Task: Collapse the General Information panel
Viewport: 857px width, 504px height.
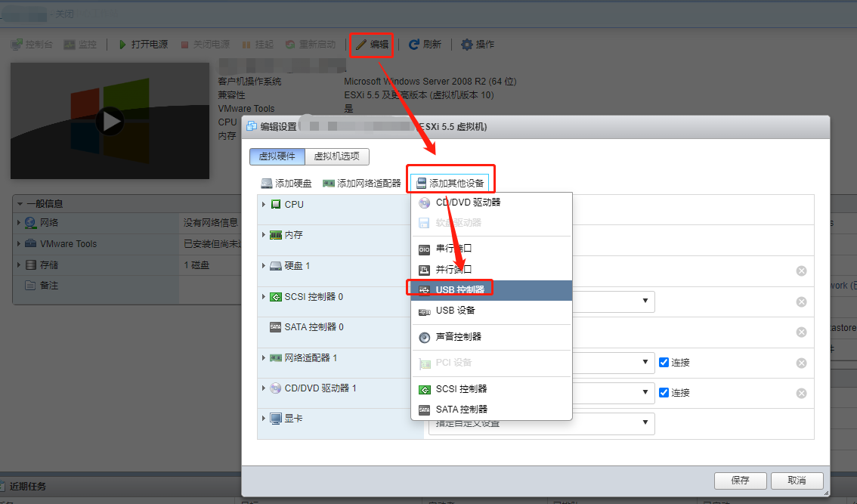Action: pyautogui.click(x=20, y=204)
